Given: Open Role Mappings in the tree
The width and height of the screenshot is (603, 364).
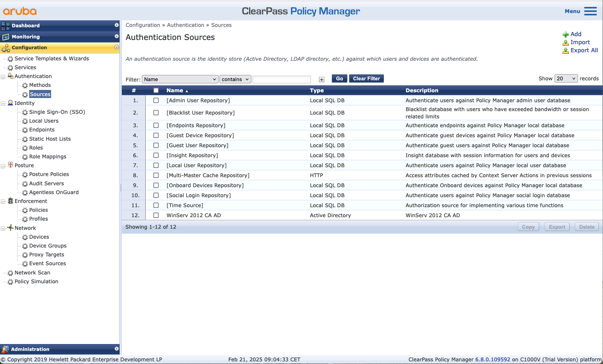Looking at the screenshot, I should (x=48, y=156).
